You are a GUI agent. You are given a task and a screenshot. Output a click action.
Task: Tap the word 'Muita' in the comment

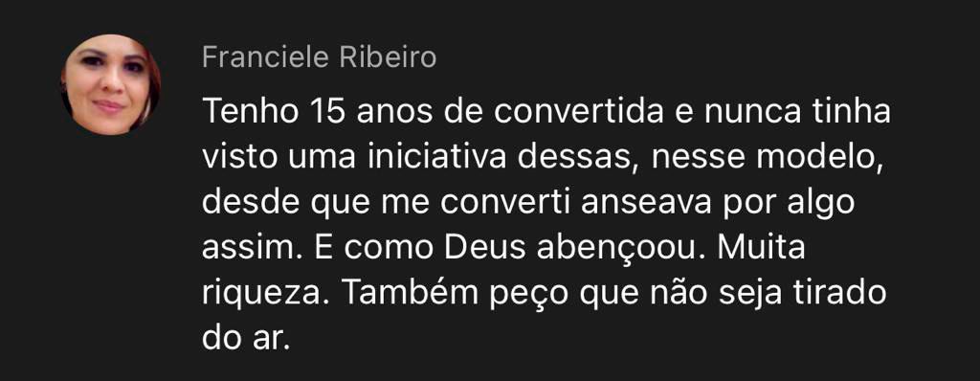(761, 249)
